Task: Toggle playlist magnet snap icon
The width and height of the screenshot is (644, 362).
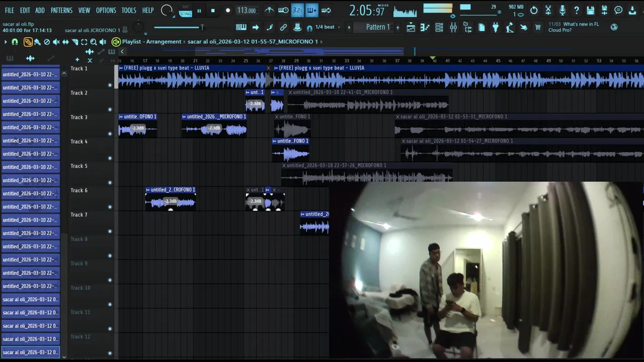Action: tap(15, 42)
